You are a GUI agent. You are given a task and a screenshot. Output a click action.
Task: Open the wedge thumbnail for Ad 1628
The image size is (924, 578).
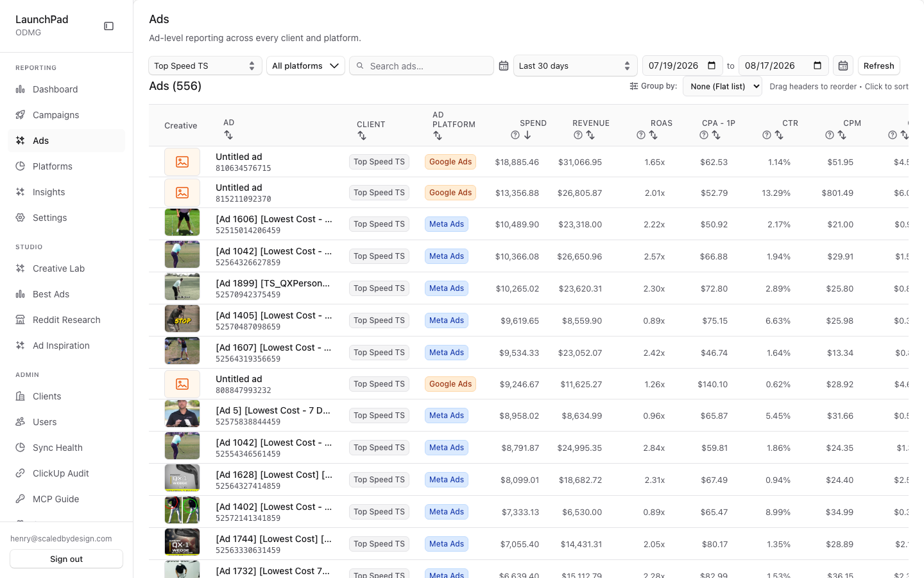coord(182,478)
